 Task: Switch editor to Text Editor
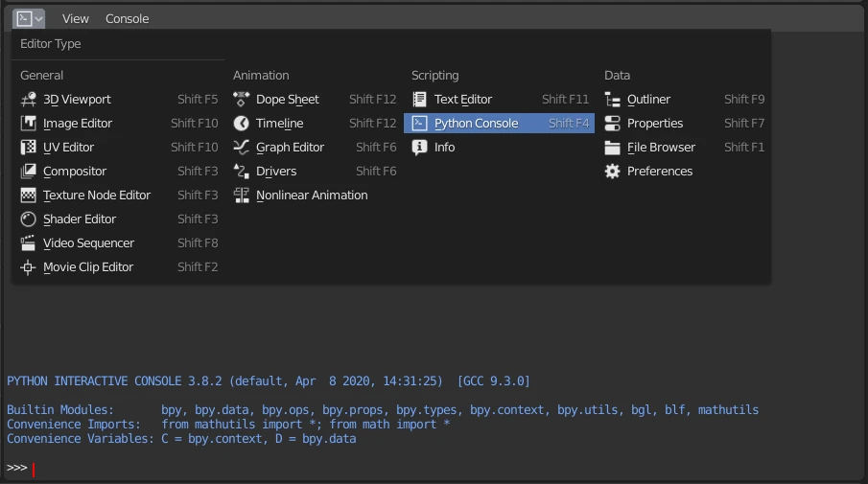(x=462, y=100)
